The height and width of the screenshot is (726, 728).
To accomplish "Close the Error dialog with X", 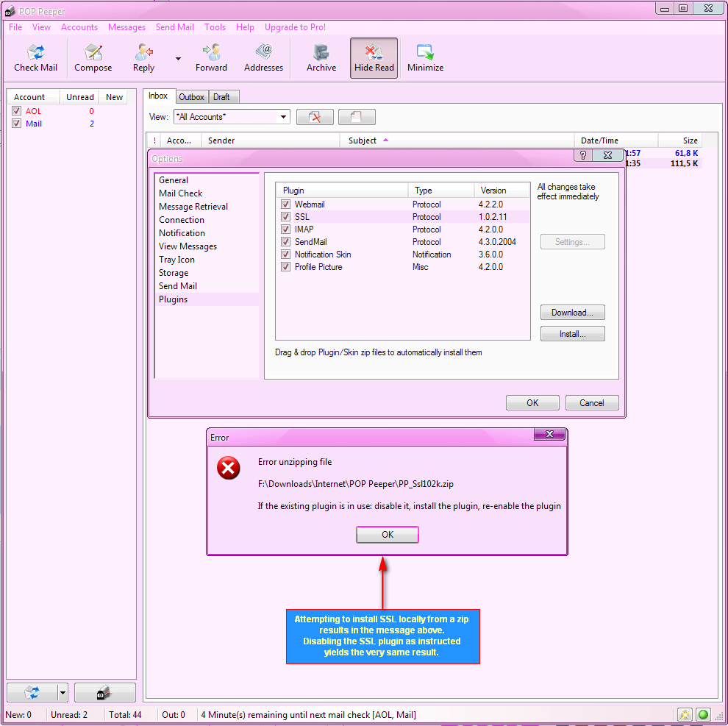I will [550, 434].
